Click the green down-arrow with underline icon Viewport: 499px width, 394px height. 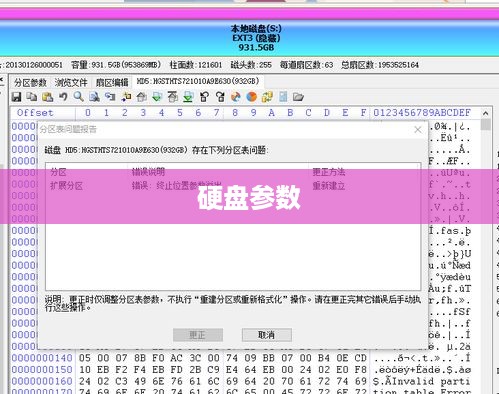[188, 97]
